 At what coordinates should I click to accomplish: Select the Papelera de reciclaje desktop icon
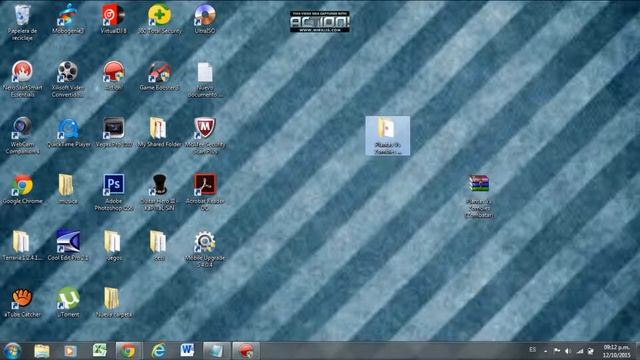coord(22,22)
